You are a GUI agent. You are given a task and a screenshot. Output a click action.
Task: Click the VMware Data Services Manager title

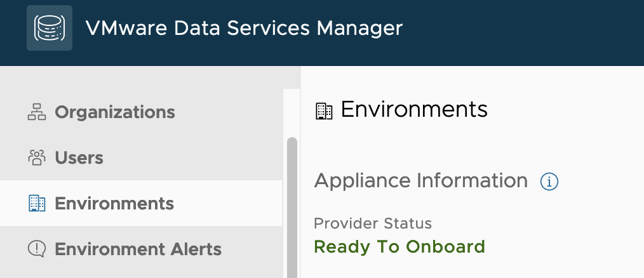click(x=244, y=28)
